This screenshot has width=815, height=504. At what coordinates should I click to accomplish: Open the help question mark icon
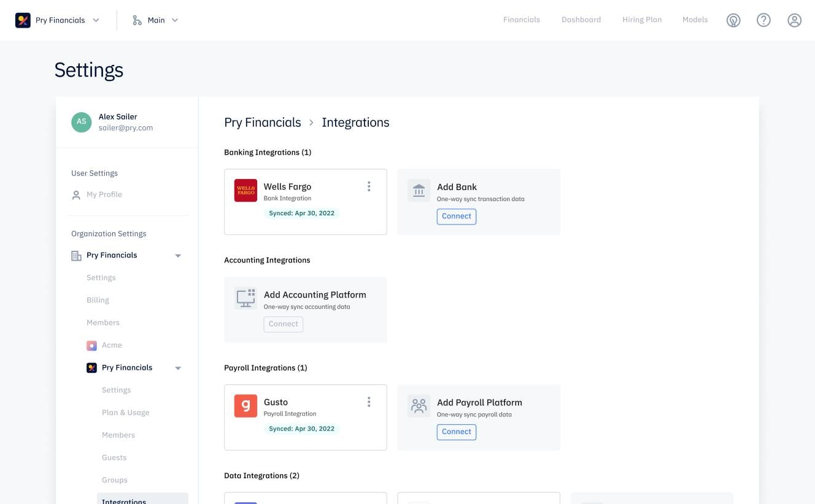tap(763, 20)
